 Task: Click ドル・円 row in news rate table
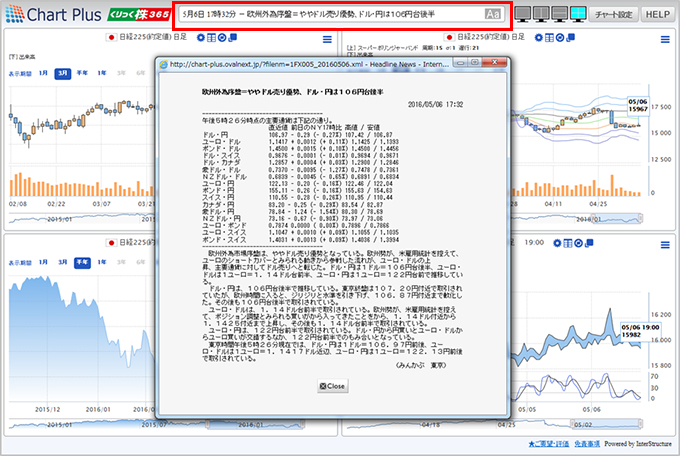pos(298,135)
